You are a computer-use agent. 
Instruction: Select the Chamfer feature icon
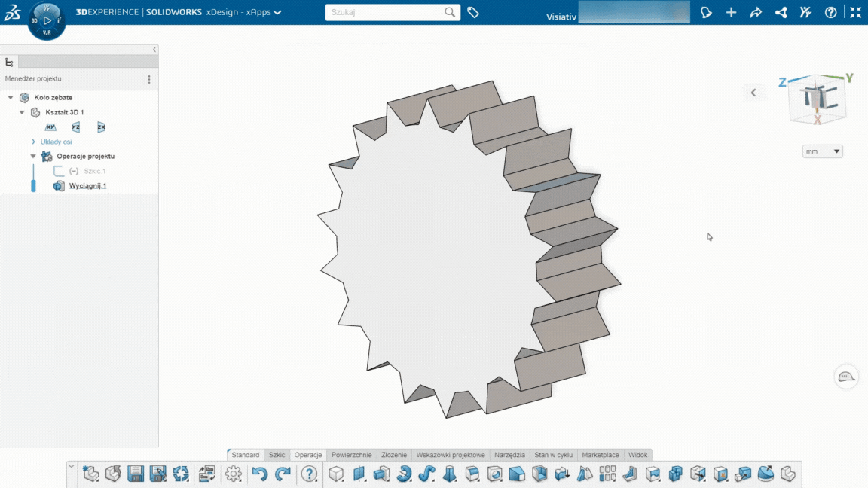point(517,474)
